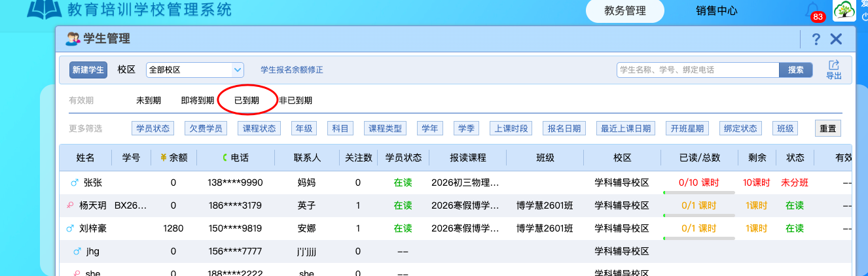Switch to the 教务管理 tab

coord(624,10)
